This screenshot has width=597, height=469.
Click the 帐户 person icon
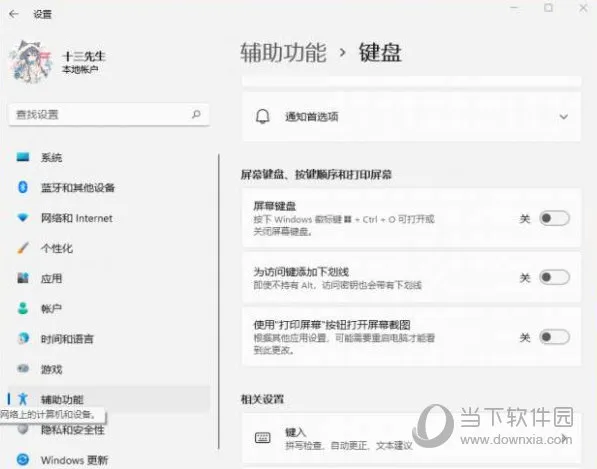coord(23,308)
